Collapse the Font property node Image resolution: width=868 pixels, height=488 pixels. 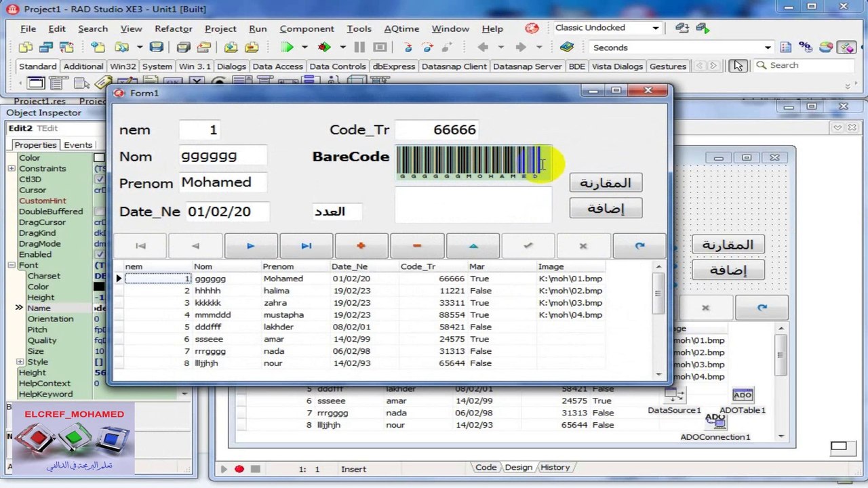(x=12, y=266)
